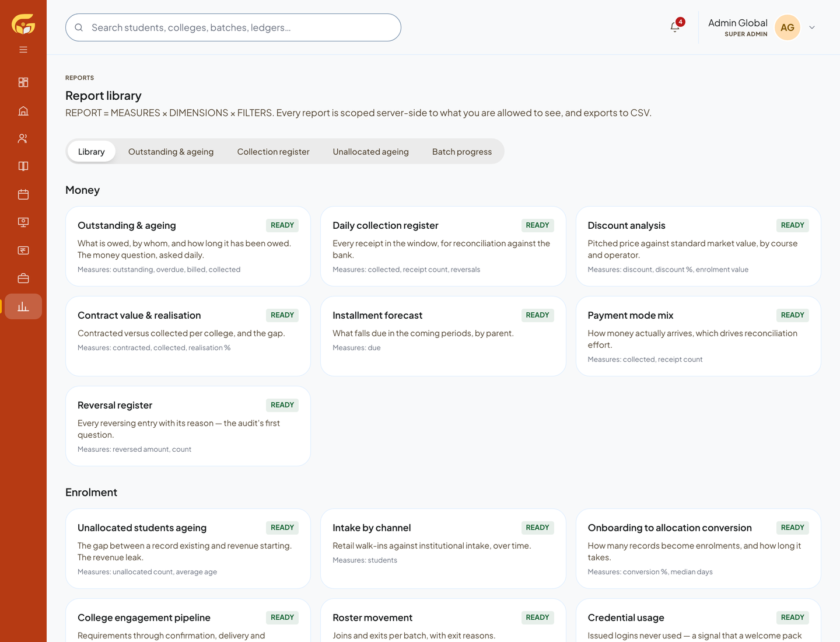Open the notifications bell
Screen dimensions: 840x642
coord(675,27)
